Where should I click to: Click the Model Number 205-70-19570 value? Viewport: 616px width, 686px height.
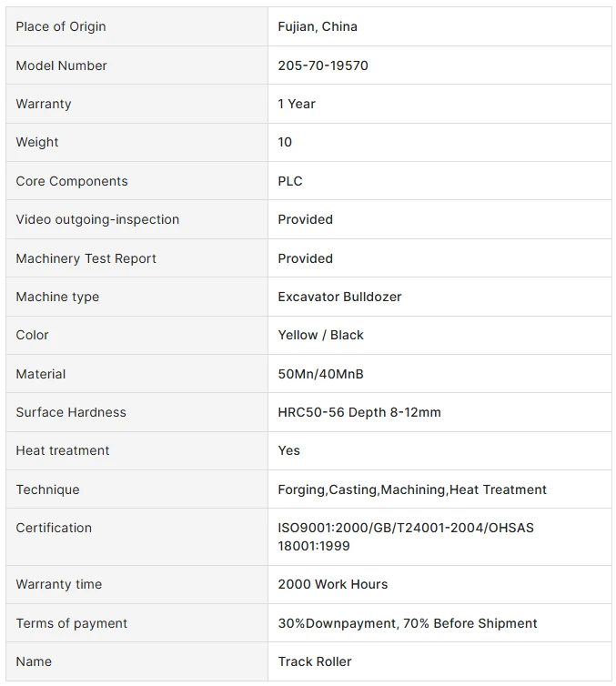pyautogui.click(x=323, y=66)
